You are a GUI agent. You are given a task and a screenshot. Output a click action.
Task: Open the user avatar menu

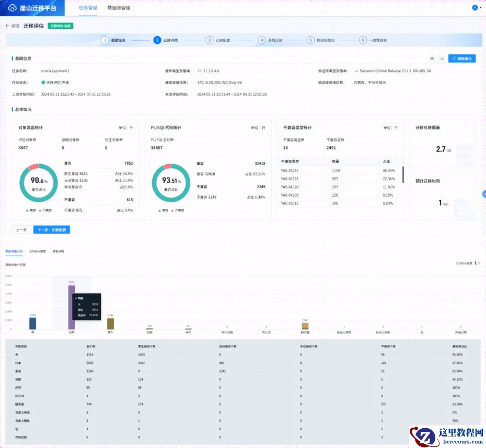coord(475,8)
